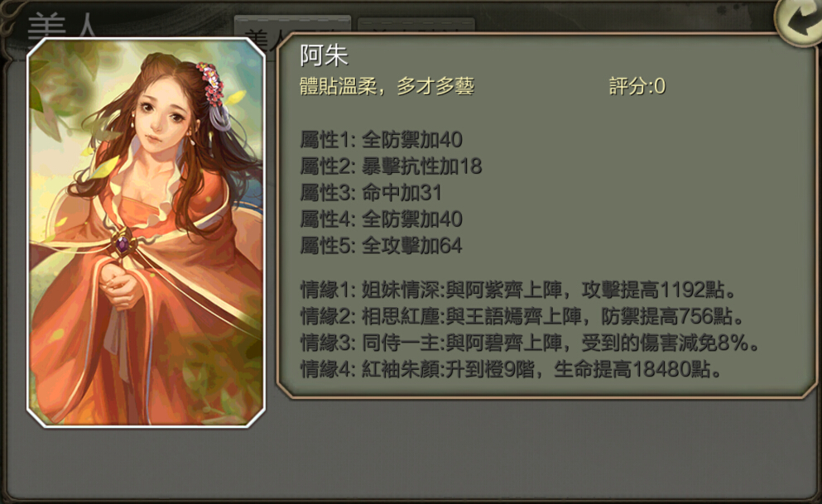Tap 情緣3 同侍一主 bond entry

[x=530, y=343]
